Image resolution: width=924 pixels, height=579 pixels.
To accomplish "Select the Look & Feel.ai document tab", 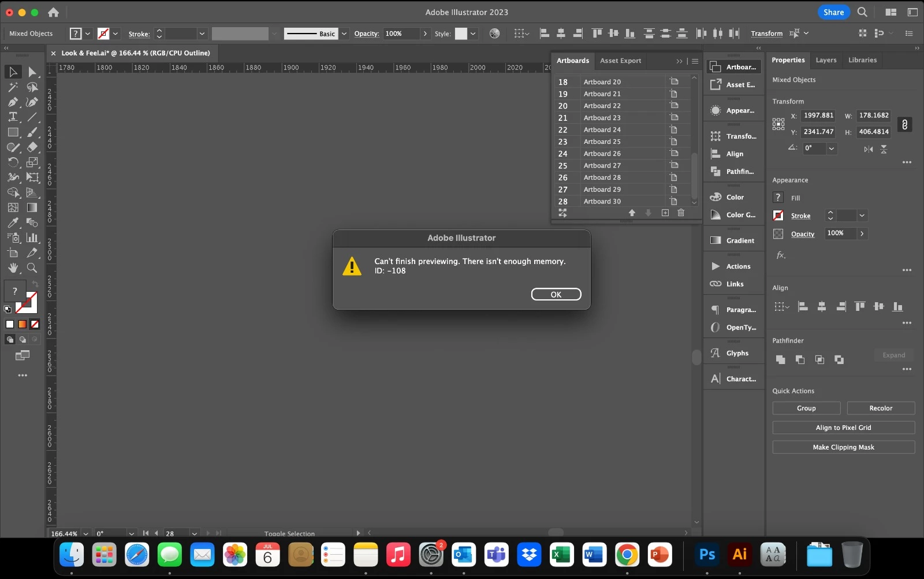I will click(136, 53).
